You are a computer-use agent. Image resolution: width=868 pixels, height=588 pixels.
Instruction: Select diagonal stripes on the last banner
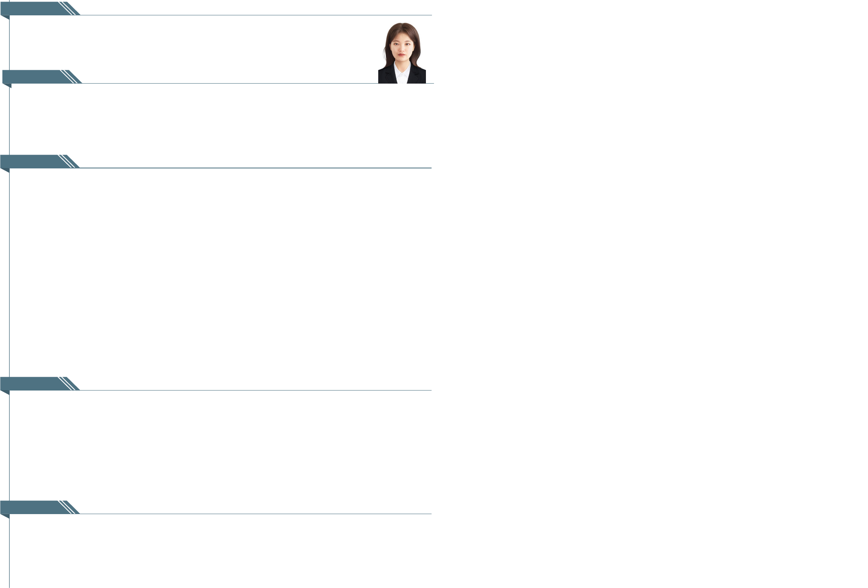click(x=67, y=507)
